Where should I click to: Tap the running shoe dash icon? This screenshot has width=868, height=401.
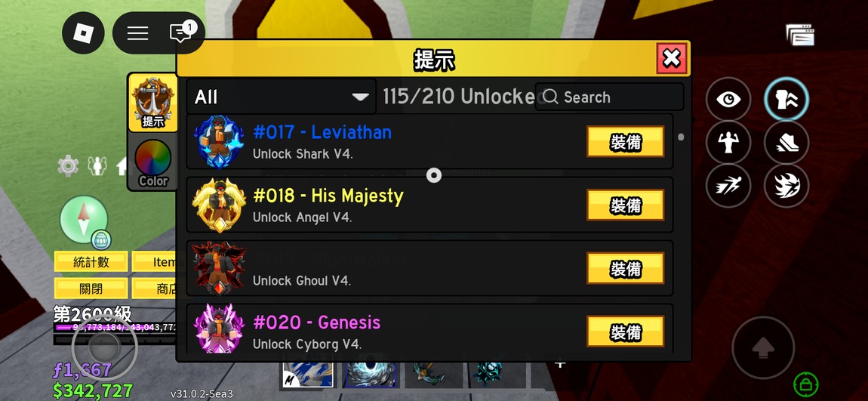[x=786, y=142]
